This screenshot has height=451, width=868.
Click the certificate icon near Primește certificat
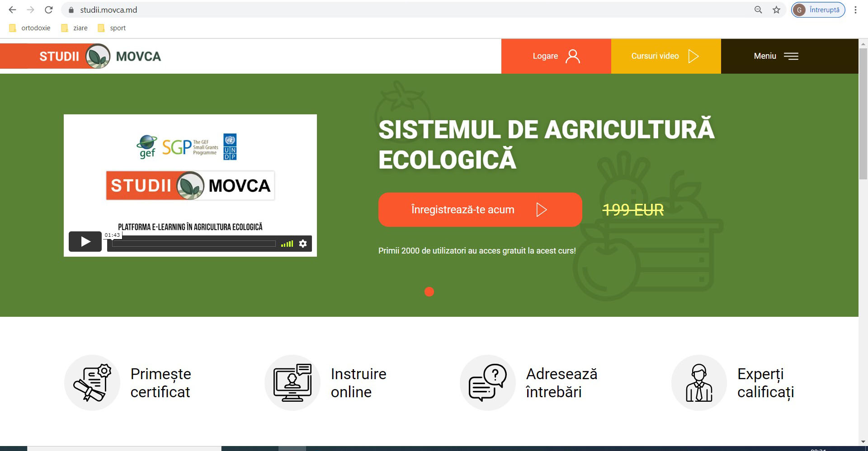click(92, 382)
